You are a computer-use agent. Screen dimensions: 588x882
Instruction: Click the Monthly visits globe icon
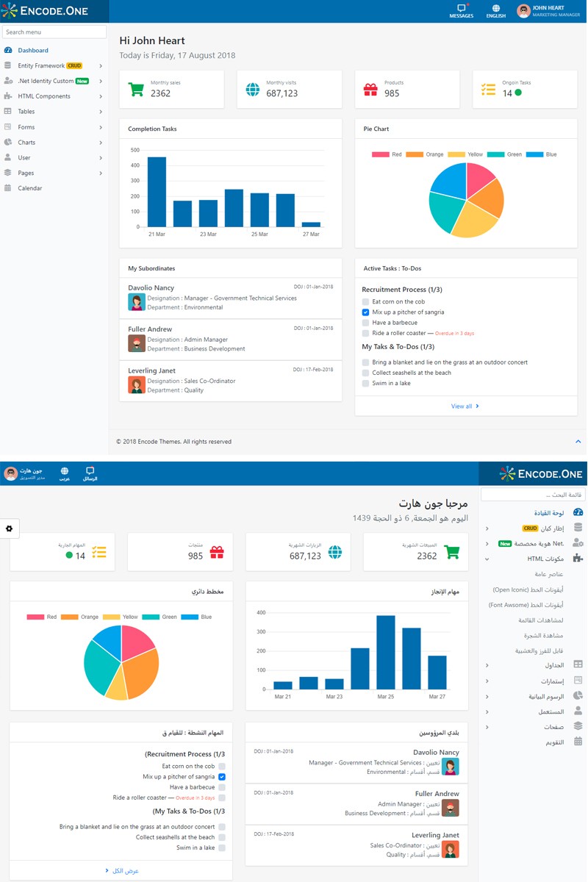tap(254, 88)
